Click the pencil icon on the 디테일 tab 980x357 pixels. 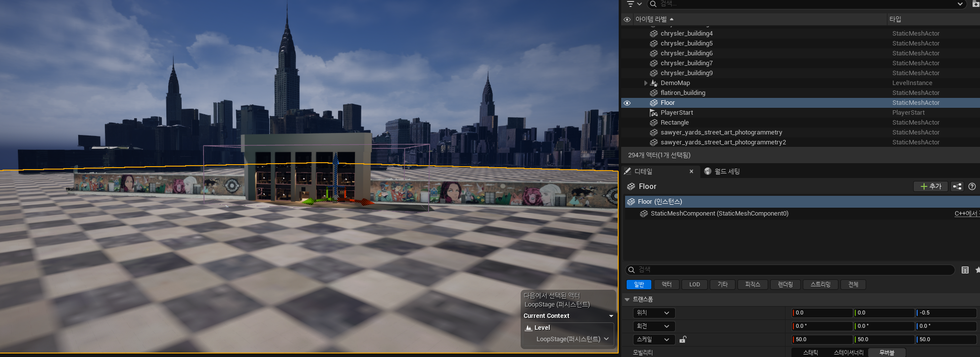pos(628,171)
